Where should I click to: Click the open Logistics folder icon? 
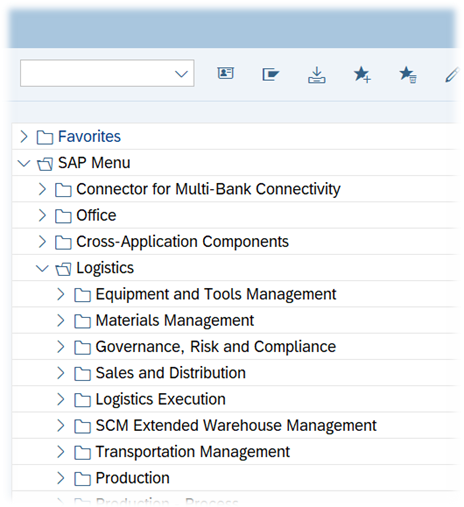[x=63, y=269]
